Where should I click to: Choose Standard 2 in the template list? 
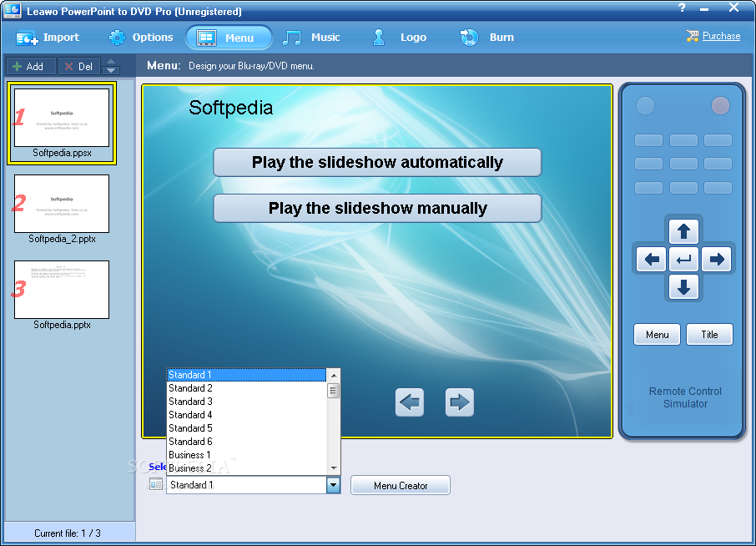[246, 388]
